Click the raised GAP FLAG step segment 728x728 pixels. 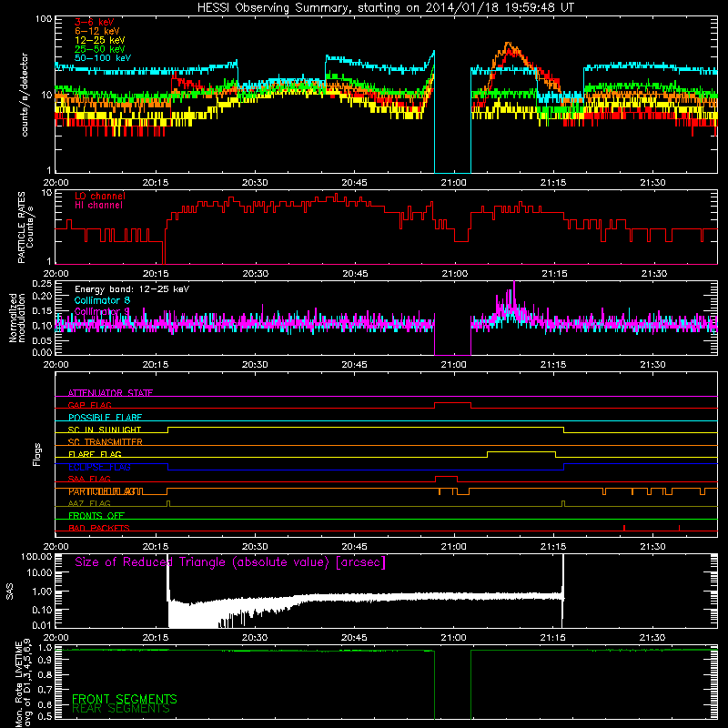coord(452,403)
